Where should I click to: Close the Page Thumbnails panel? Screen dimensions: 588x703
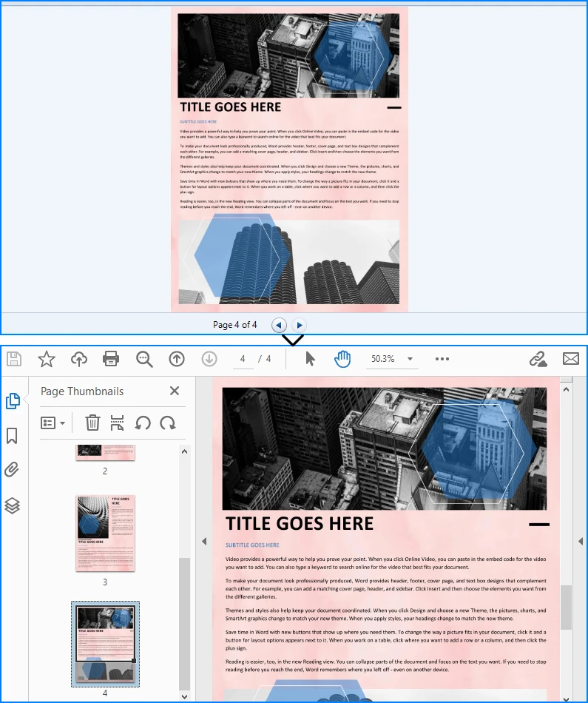(x=175, y=391)
